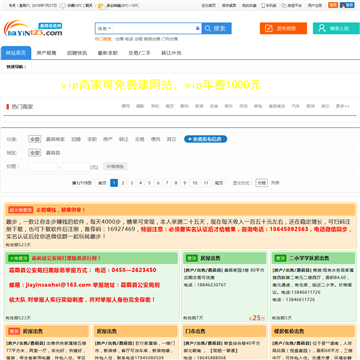Click the 价格筛选 price filter button

(x=115, y=166)
